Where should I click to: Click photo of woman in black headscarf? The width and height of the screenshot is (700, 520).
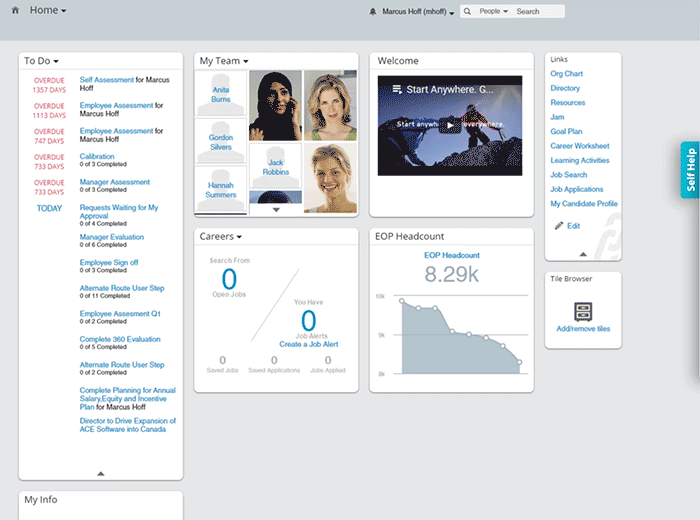click(275, 105)
